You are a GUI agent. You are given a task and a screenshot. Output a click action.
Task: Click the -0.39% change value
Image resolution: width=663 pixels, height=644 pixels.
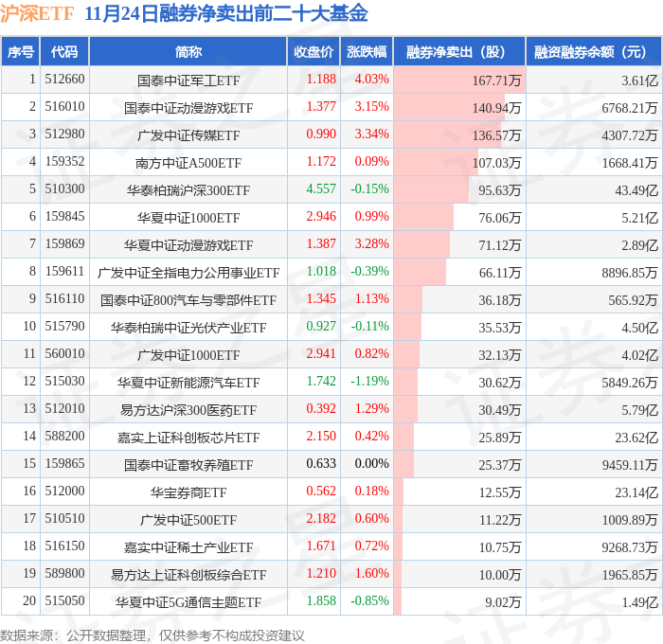pyautogui.click(x=369, y=272)
